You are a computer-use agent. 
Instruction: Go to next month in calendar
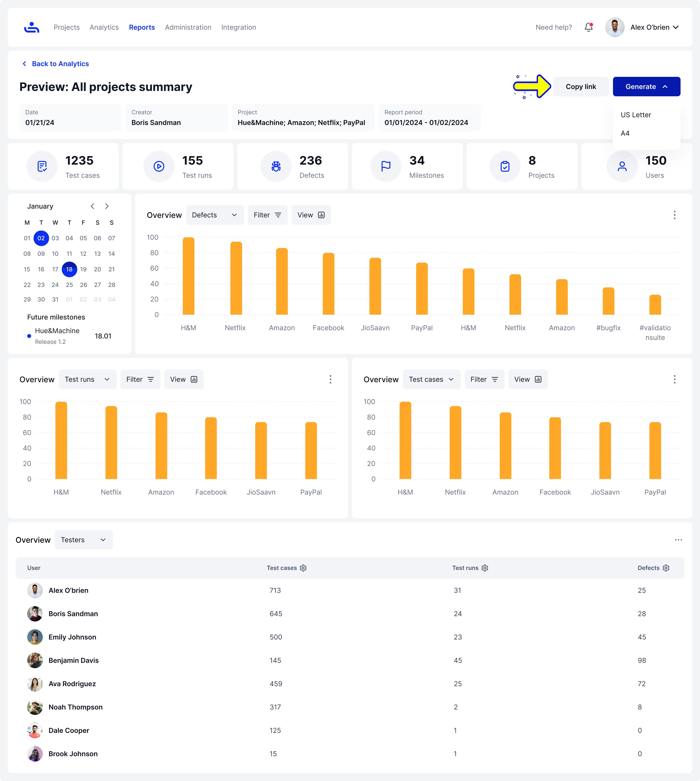coord(107,206)
